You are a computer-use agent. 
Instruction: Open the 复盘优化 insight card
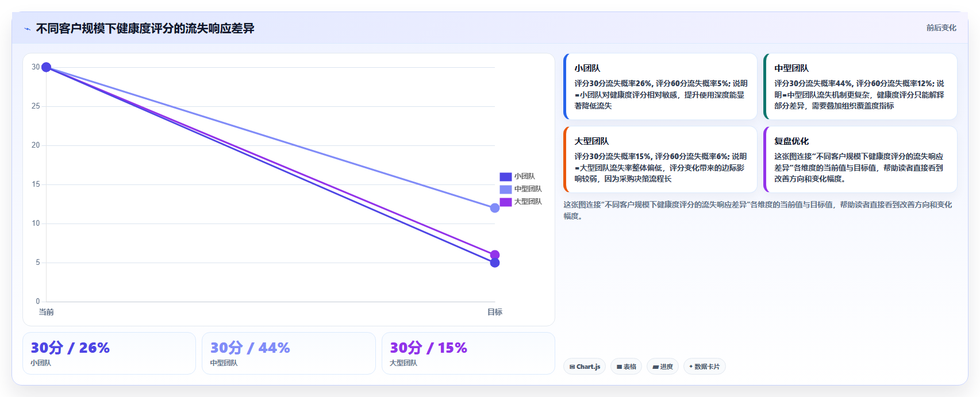pos(860,160)
